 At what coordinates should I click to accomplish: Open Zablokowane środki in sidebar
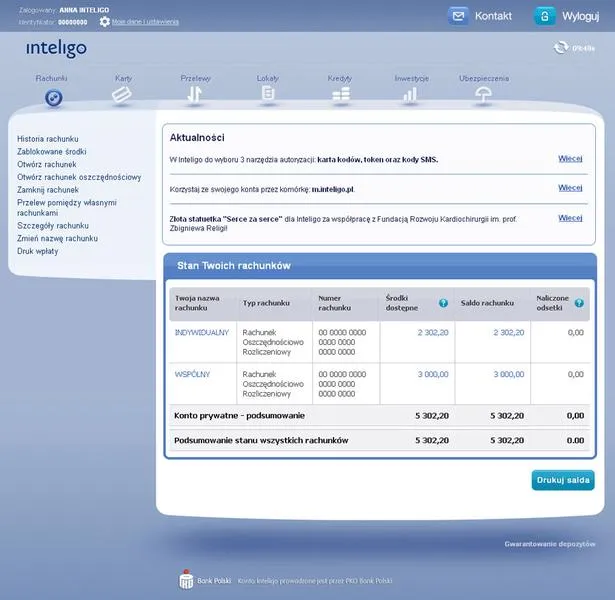pyautogui.click(x=51, y=151)
